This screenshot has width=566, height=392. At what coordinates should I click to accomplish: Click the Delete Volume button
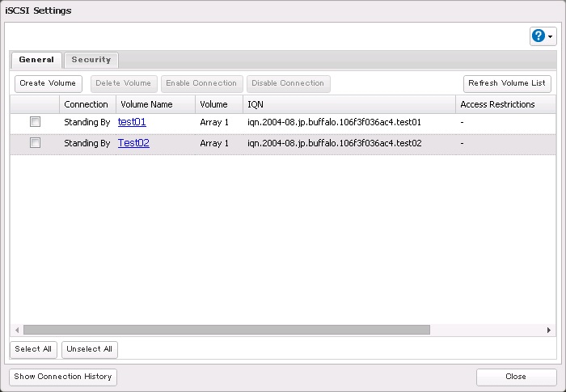click(124, 83)
